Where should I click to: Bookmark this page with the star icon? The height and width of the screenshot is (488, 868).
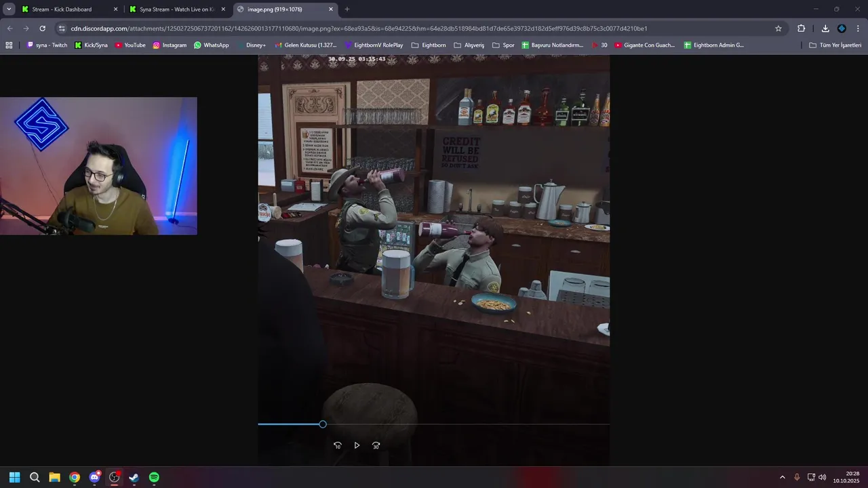tap(778, 28)
